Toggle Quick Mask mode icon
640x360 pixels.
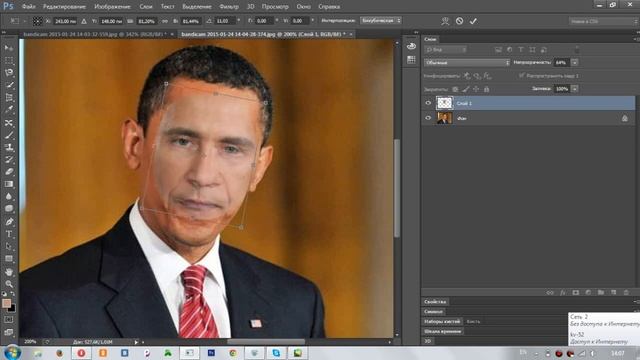[9, 320]
